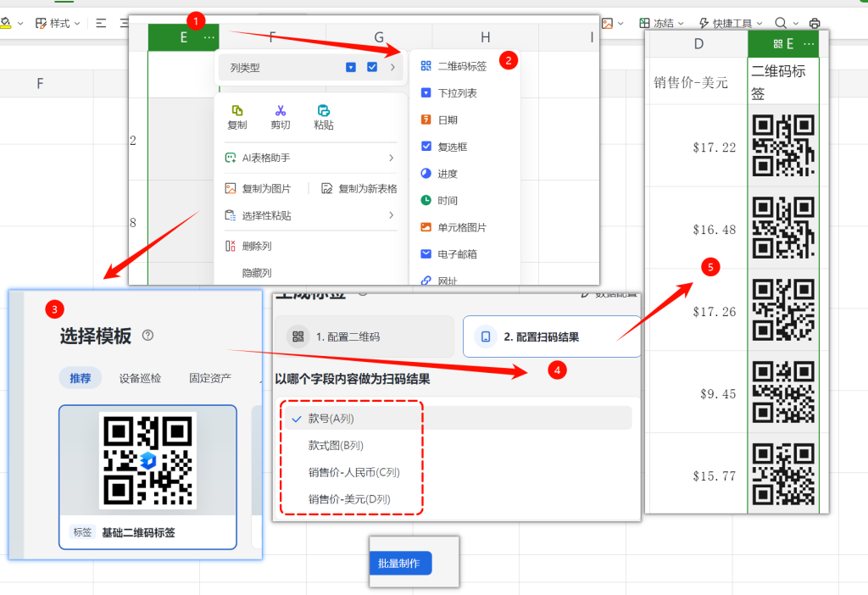Click the 销售价-美元 header cell
Image resolution: width=868 pixels, height=595 pixels.
click(697, 81)
